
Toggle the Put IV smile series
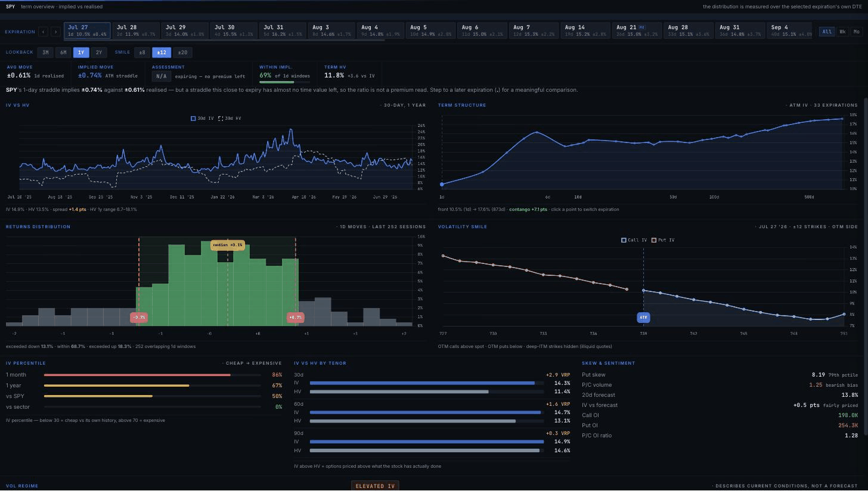[663, 240]
